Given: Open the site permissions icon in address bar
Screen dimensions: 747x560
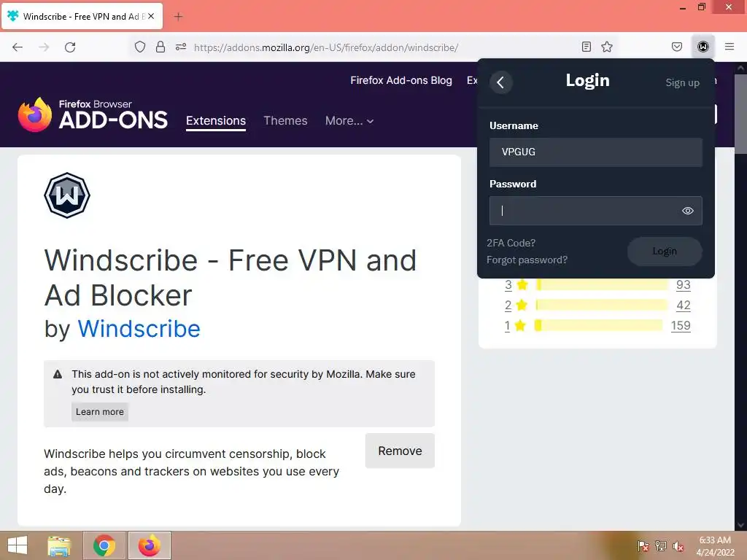Looking at the screenshot, I should (181, 47).
